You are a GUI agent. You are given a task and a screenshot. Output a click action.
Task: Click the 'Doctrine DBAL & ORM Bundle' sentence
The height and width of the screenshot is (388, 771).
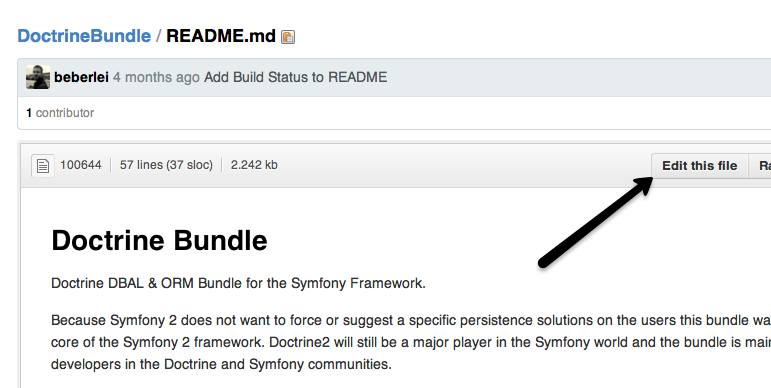tap(238, 283)
